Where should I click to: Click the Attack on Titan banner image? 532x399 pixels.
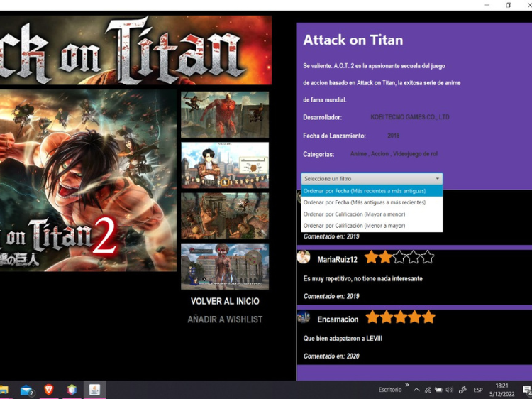coord(135,50)
